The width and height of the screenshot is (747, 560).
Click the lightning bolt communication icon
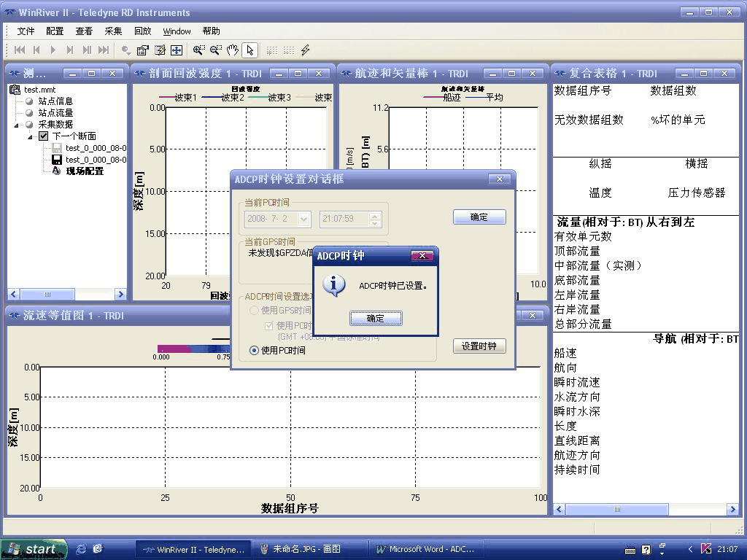304,50
